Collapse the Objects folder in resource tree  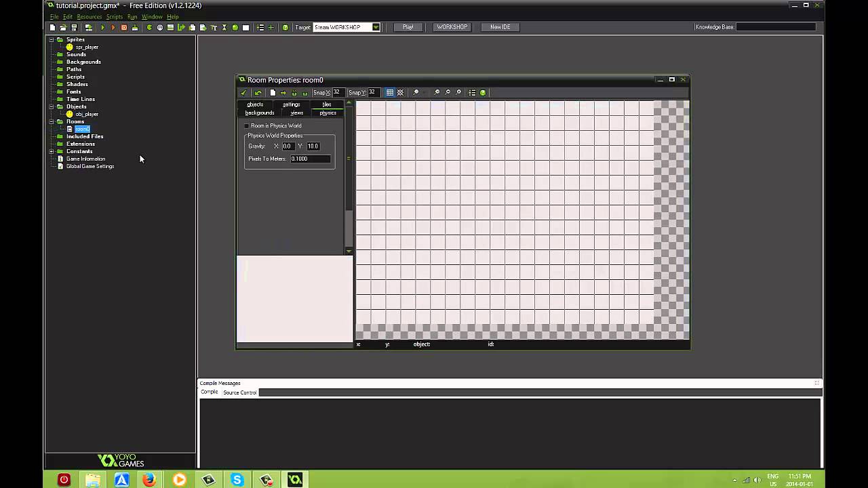(x=52, y=106)
